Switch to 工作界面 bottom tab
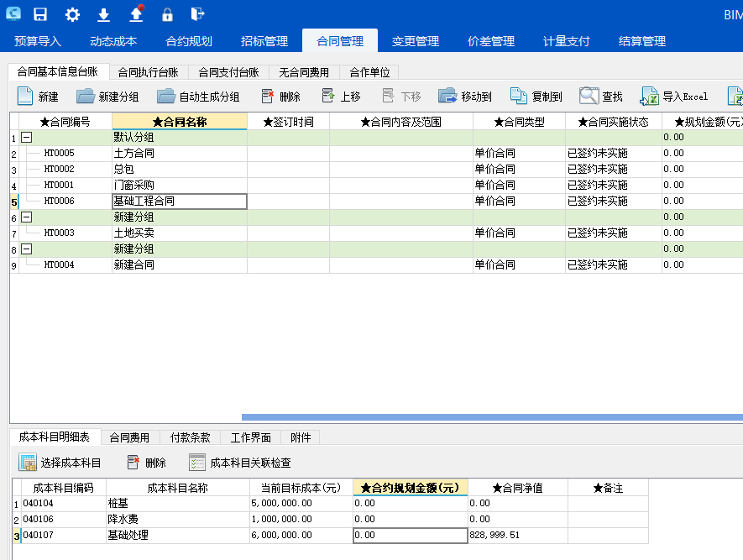This screenshot has height=560, width=743. pyautogui.click(x=251, y=437)
